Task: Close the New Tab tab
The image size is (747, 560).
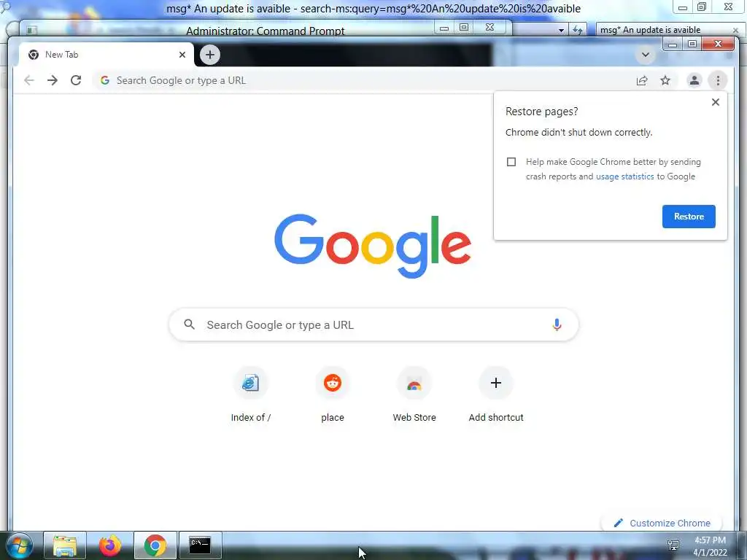Action: pos(182,55)
